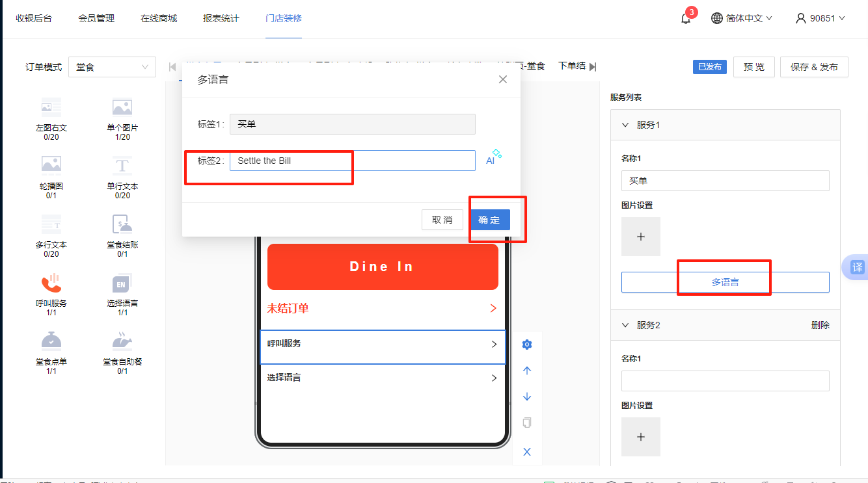Viewport: 868px width, 483px height.
Task: Open the 收银后台 menu
Action: 34,18
